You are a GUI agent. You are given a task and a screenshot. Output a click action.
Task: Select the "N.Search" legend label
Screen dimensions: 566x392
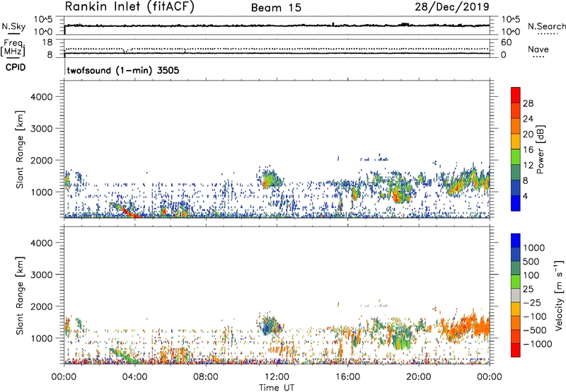point(546,26)
